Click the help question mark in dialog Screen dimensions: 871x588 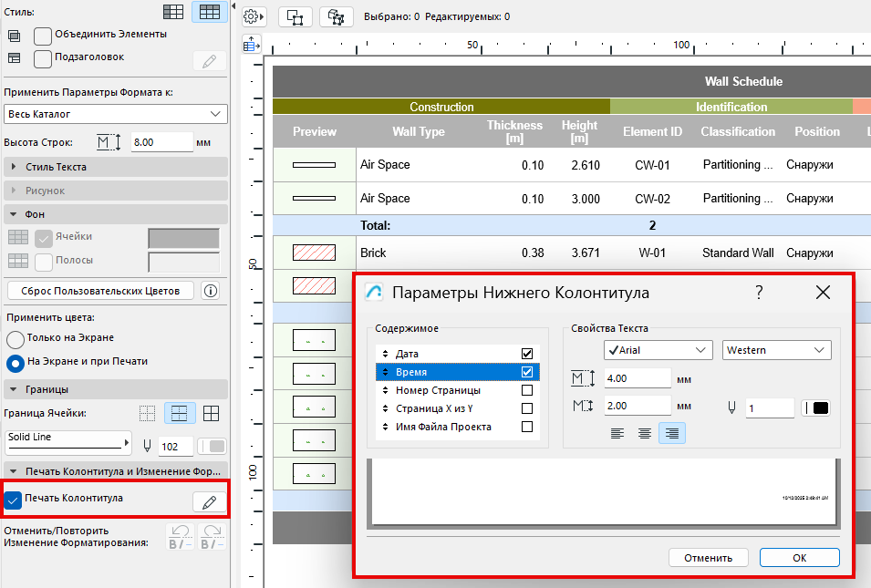coord(759,293)
